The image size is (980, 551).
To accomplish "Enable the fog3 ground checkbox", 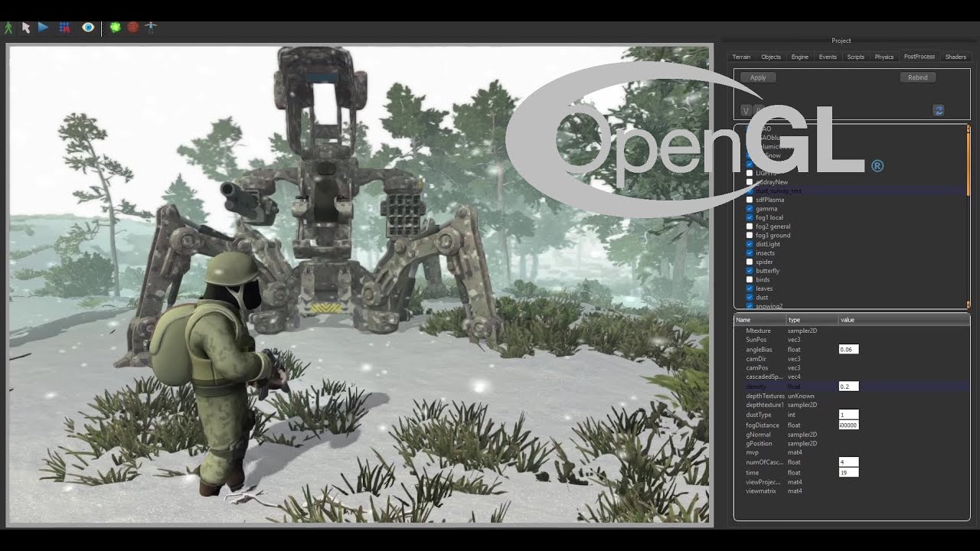I will [x=750, y=235].
